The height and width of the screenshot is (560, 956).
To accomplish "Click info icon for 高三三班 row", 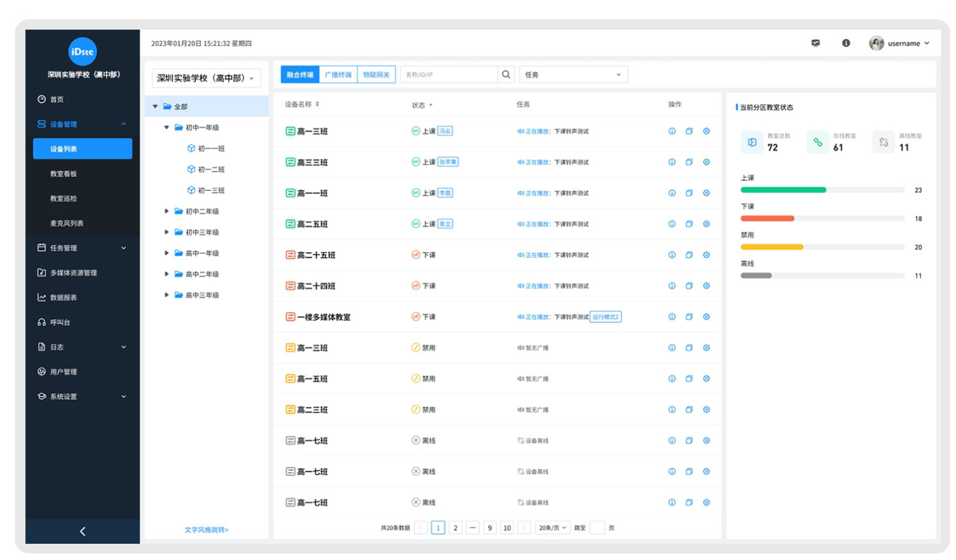I will tap(672, 162).
